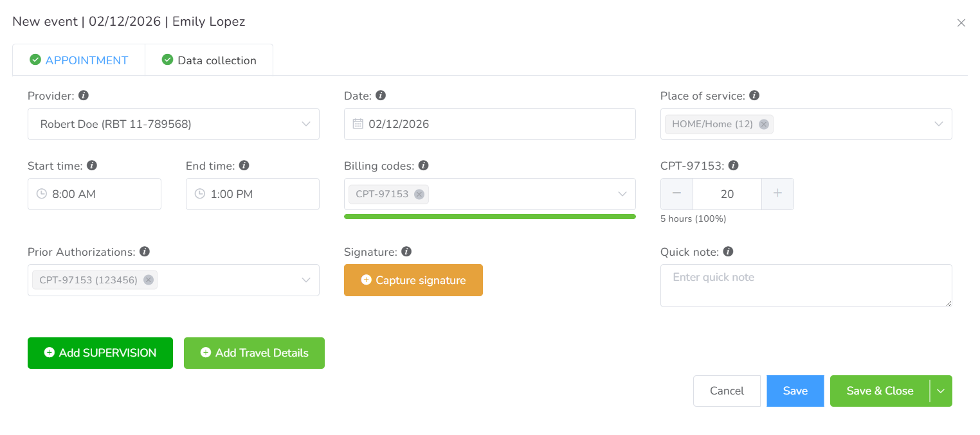
Task: Click Add Travel Details
Action: click(254, 353)
